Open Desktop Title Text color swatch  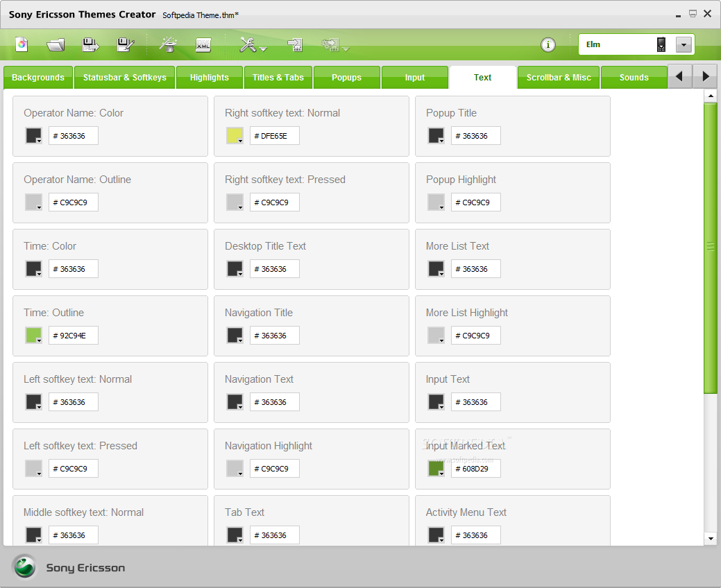click(235, 269)
